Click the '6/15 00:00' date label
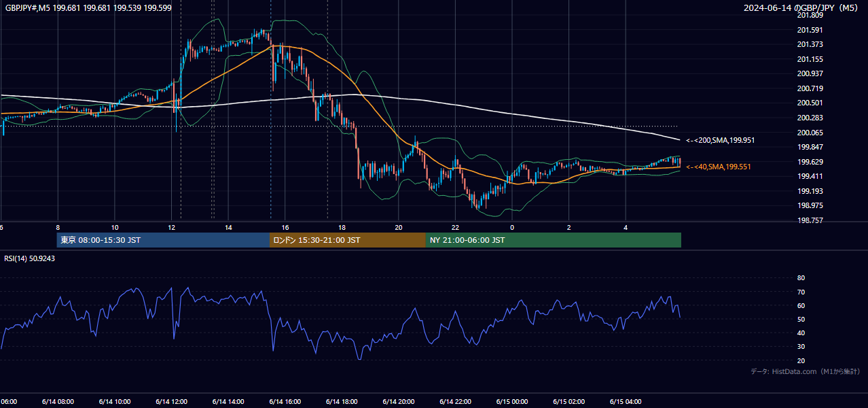 point(512,402)
